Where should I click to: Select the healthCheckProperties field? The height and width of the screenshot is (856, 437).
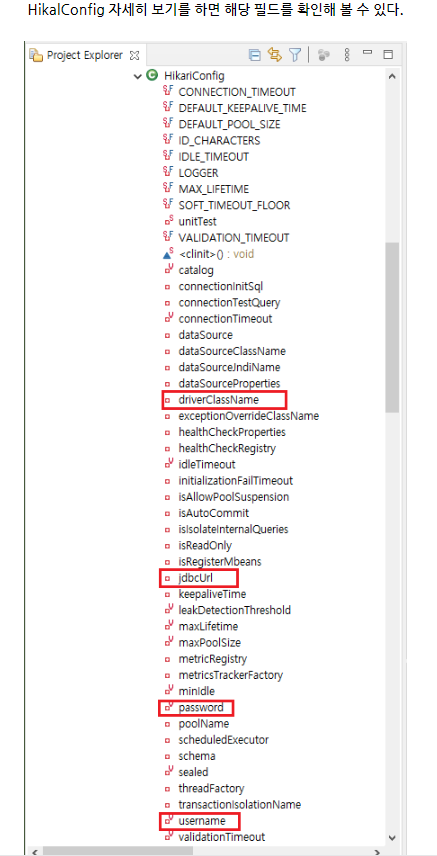tap(232, 432)
